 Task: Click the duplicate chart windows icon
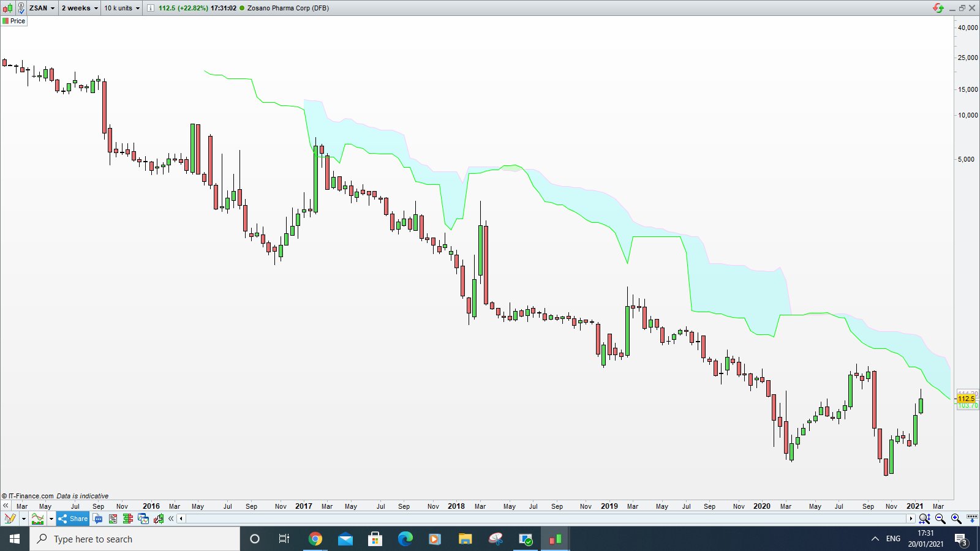pyautogui.click(x=143, y=519)
